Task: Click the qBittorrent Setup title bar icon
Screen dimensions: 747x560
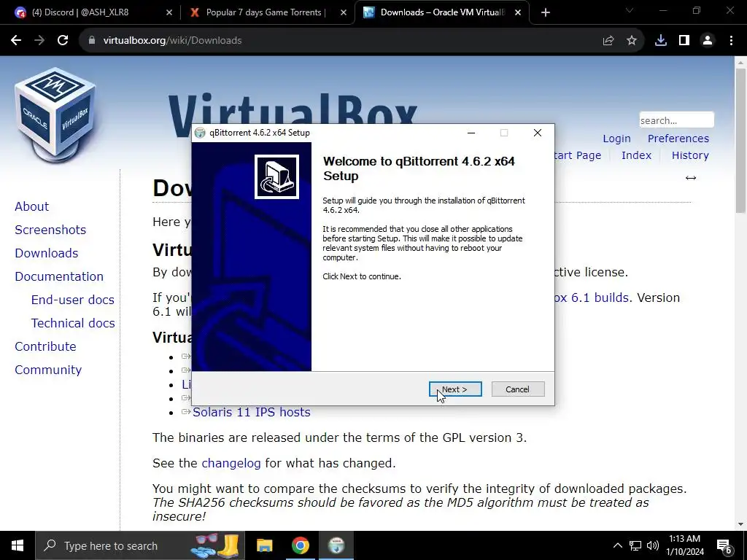Action: click(x=200, y=133)
